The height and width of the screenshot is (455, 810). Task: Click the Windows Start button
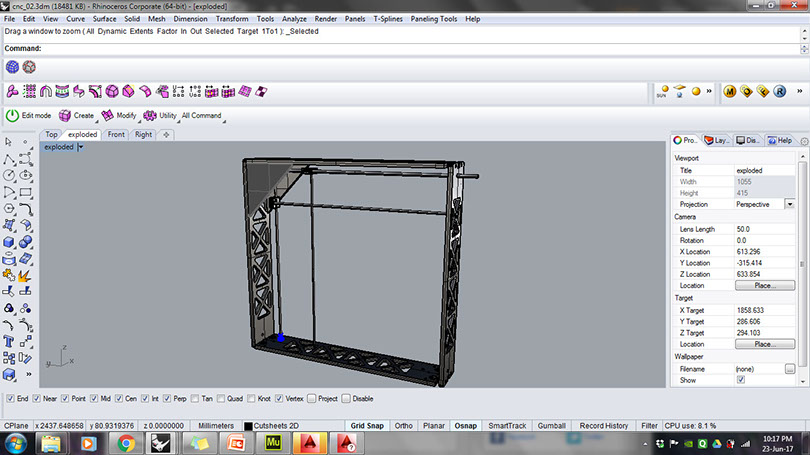click(x=15, y=444)
